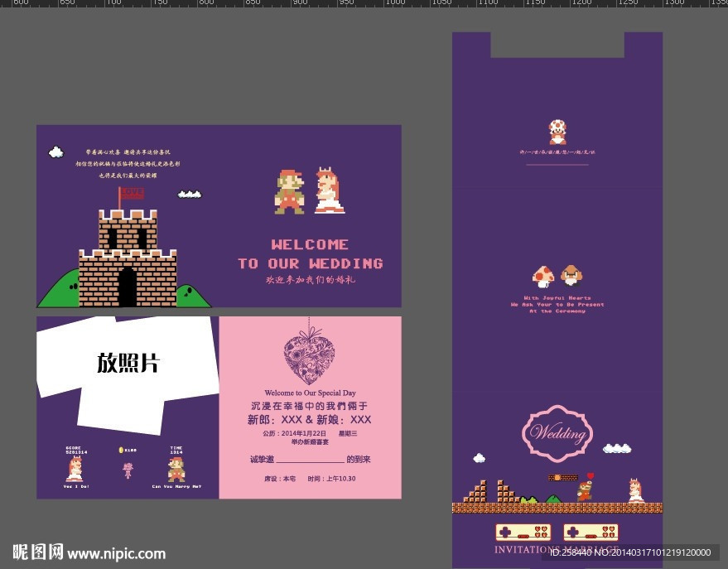Select the brown Goomba sprite
Image resolution: width=728 pixels, height=569 pixels.
click(x=571, y=275)
